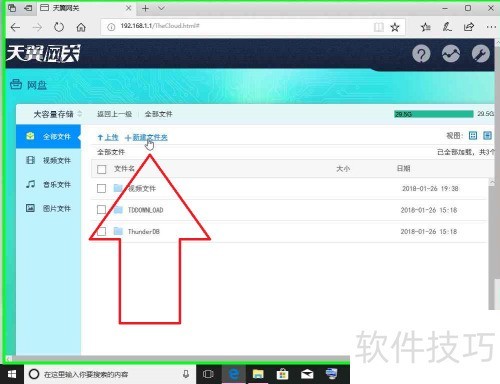The height and width of the screenshot is (384, 500).
Task: Open the TDDOWNLOAD folder name
Action: (146, 210)
